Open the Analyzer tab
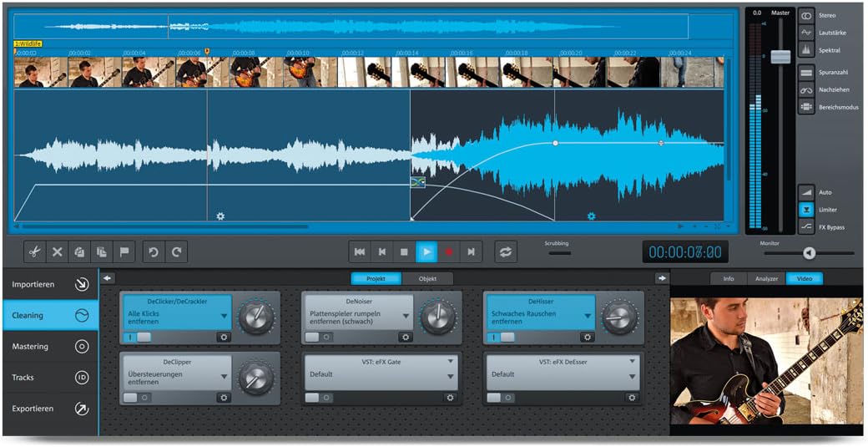Viewport: 868px width, 447px height. pos(767,278)
